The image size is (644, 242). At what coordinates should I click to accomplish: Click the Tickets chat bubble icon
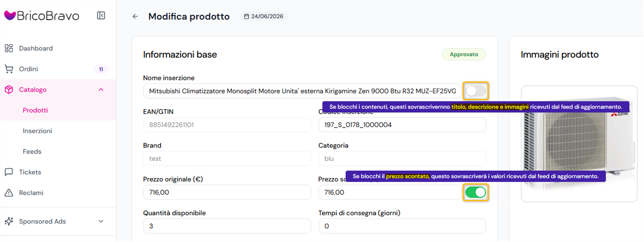tap(9, 172)
